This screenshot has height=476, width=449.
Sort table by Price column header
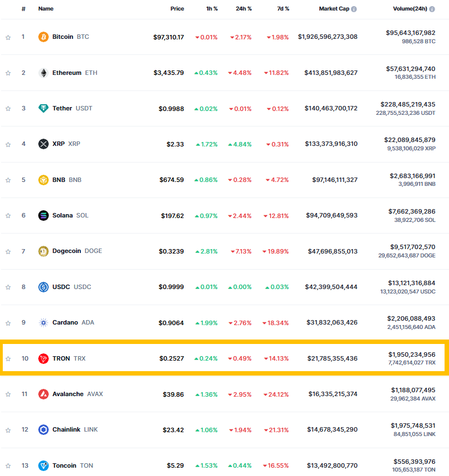[x=177, y=9]
